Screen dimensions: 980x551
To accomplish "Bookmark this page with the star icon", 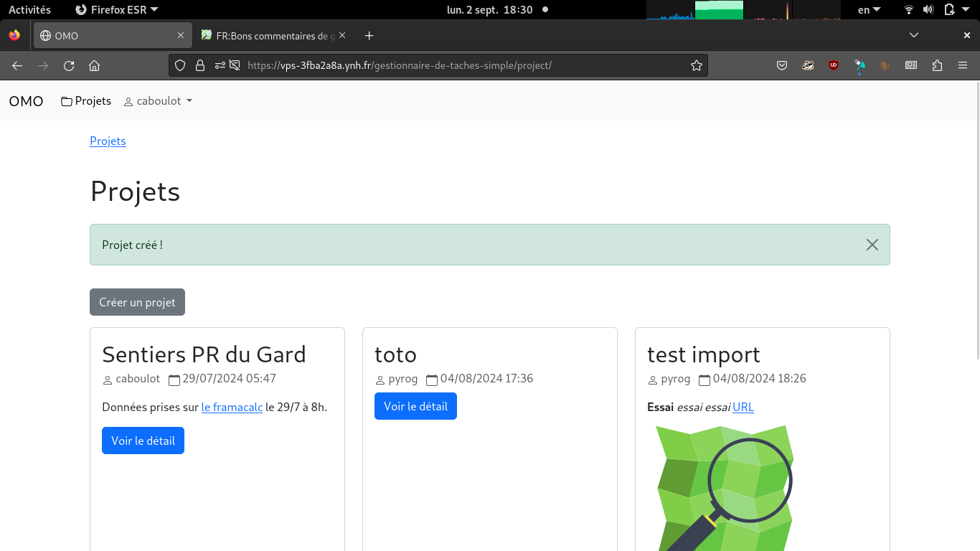I will pyautogui.click(x=696, y=65).
